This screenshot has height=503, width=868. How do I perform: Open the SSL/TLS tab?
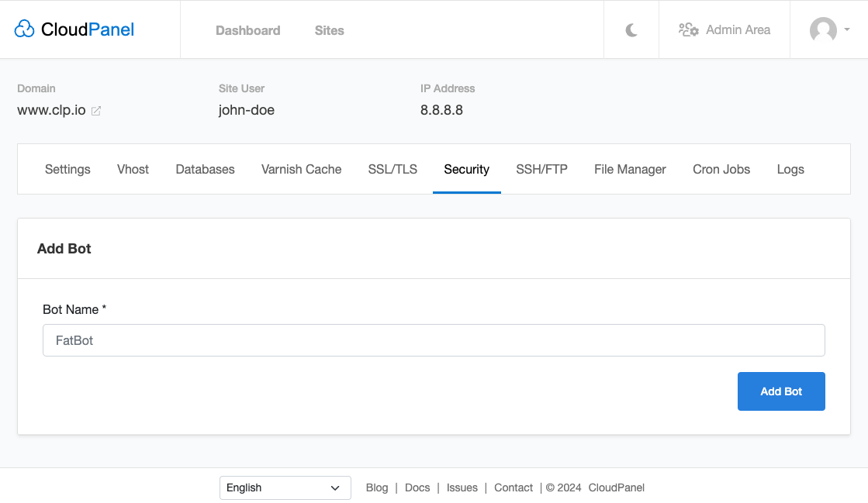393,169
